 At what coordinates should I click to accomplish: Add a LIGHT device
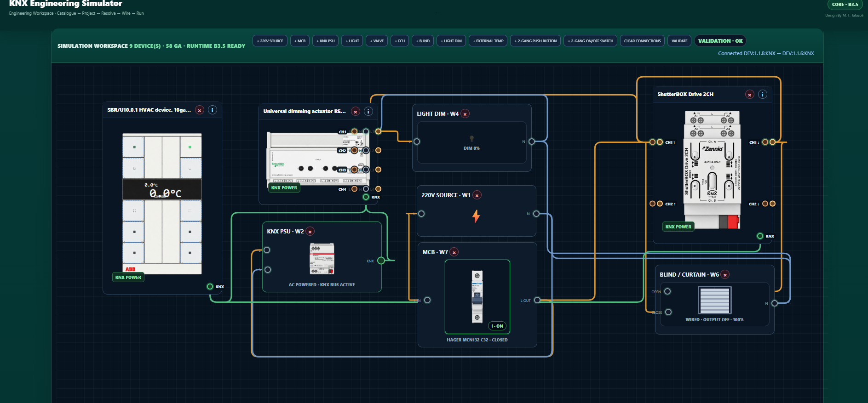click(352, 41)
